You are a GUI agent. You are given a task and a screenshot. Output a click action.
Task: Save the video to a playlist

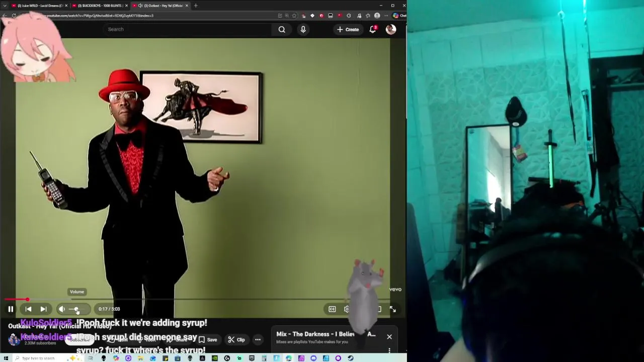click(x=208, y=340)
